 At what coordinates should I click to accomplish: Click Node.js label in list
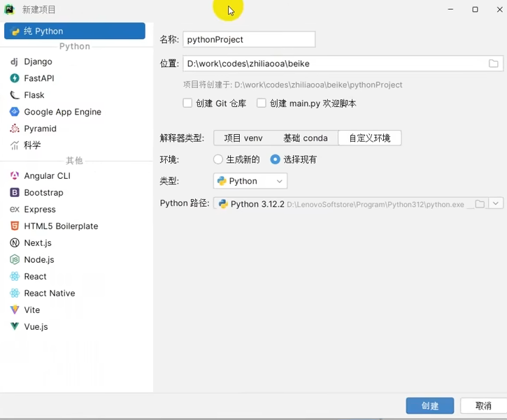point(39,259)
